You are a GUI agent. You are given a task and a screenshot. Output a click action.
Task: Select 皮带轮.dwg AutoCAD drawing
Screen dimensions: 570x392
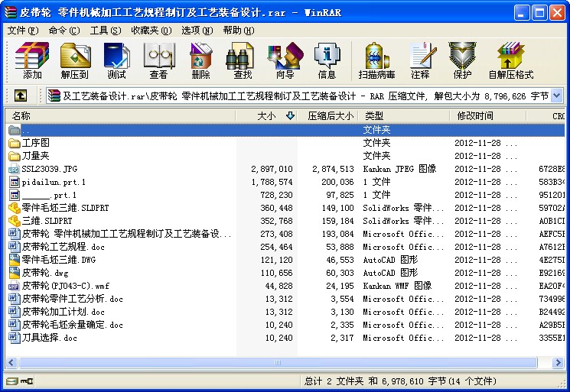38,273
